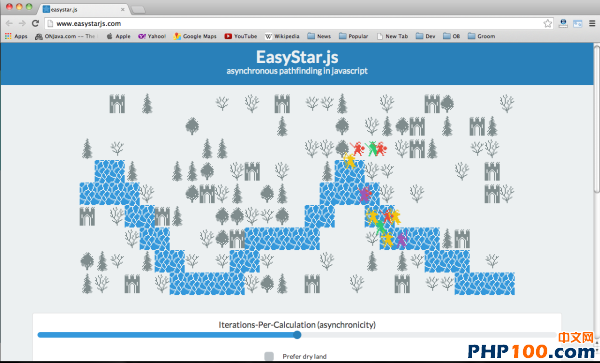This screenshot has width=600, height=363.
Task: Go back with the back arrow
Action: (9, 23)
